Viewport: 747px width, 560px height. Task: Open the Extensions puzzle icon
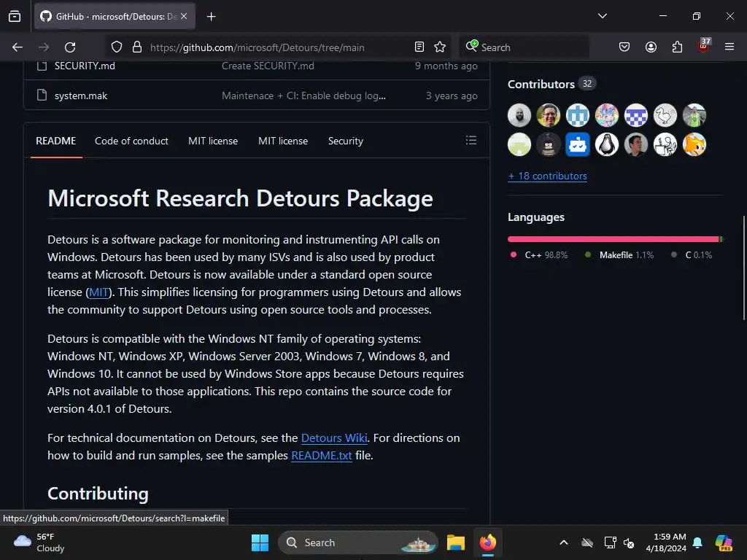pyautogui.click(x=677, y=47)
